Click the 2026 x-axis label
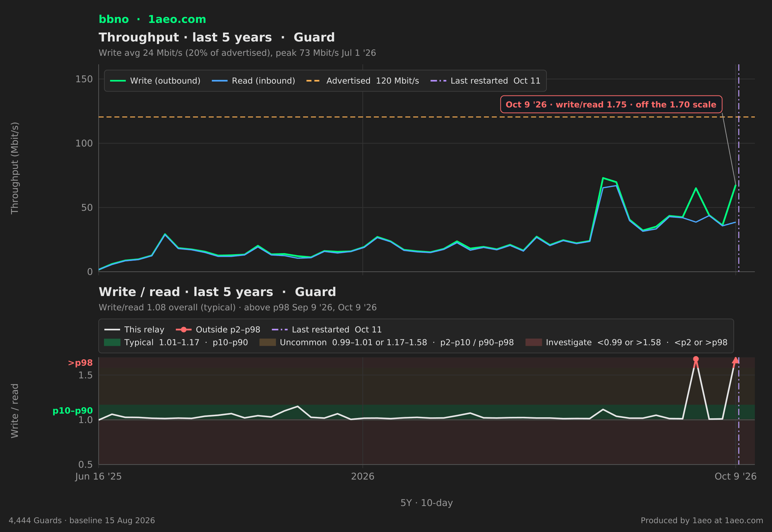The height and width of the screenshot is (532, 772). pos(363,477)
